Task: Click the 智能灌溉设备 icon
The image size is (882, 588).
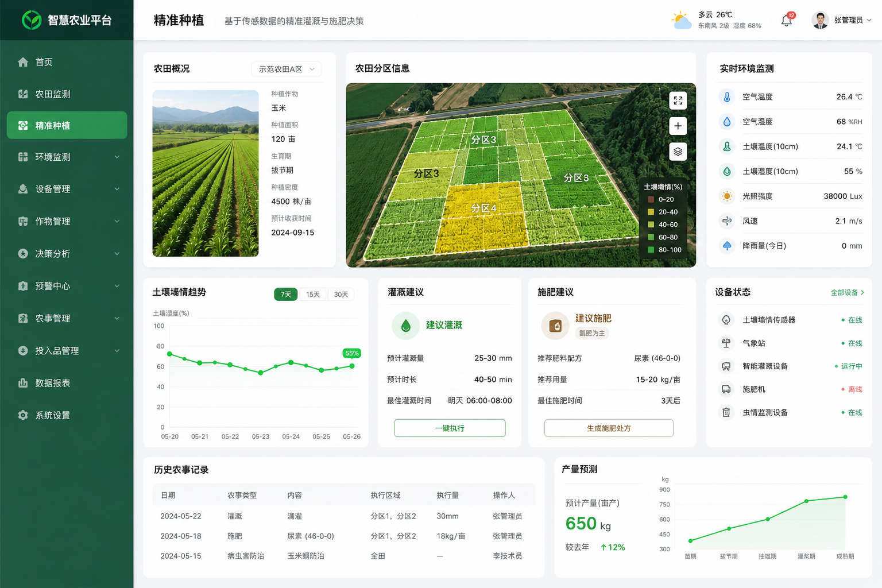Action: point(726,366)
